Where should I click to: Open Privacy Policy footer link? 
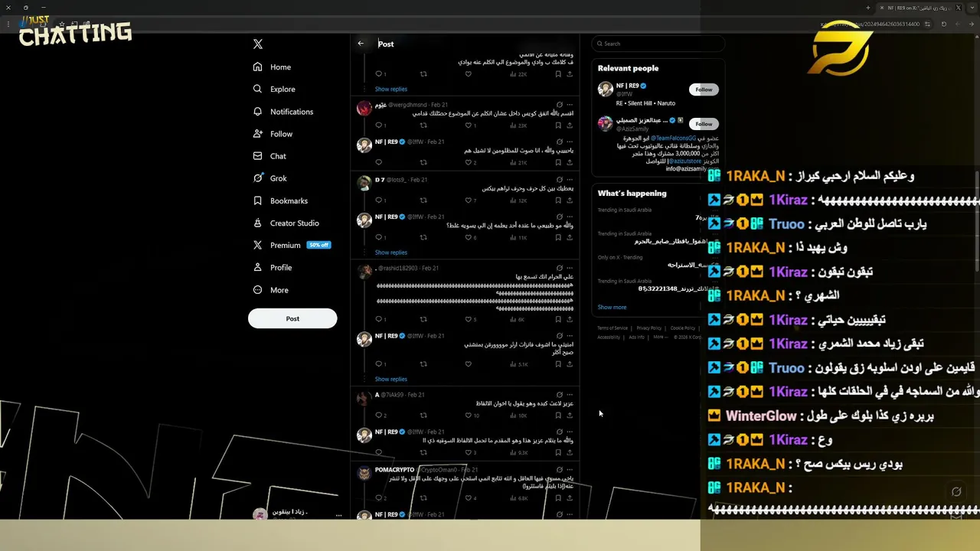pyautogui.click(x=649, y=328)
